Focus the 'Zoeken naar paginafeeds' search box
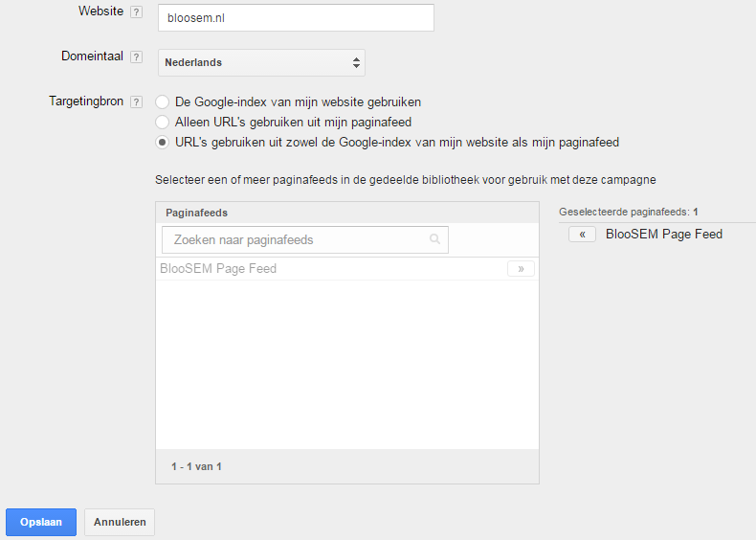This screenshot has height=540, width=756. [x=297, y=239]
